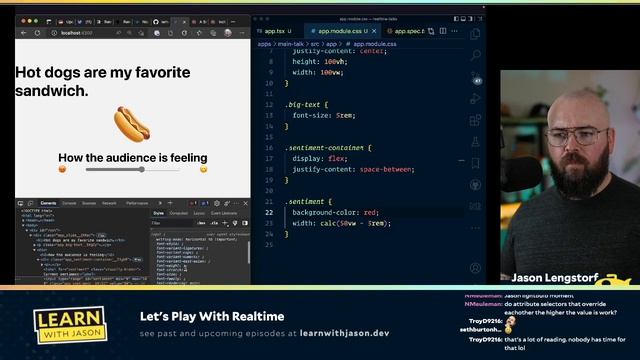Close the app.module.css editor tab
This screenshot has width=640, height=360.
click(x=374, y=31)
